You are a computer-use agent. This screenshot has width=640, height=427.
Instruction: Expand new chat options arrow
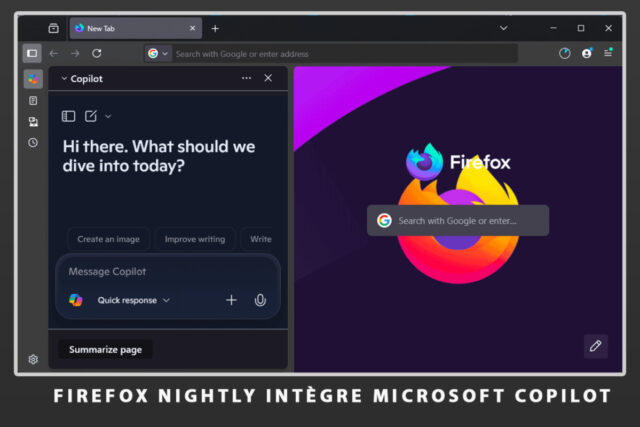click(108, 116)
